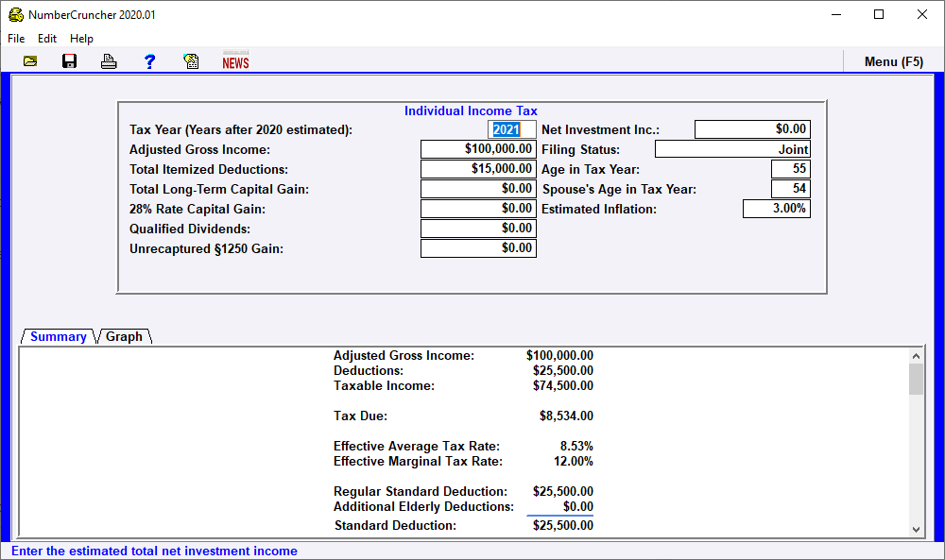Click the summary scrollbar down arrow

(x=916, y=529)
